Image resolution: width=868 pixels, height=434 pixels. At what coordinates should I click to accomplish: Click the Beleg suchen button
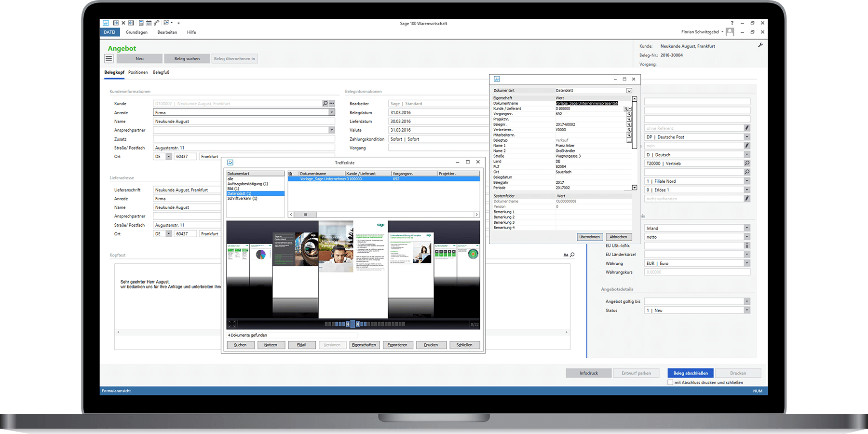click(187, 58)
